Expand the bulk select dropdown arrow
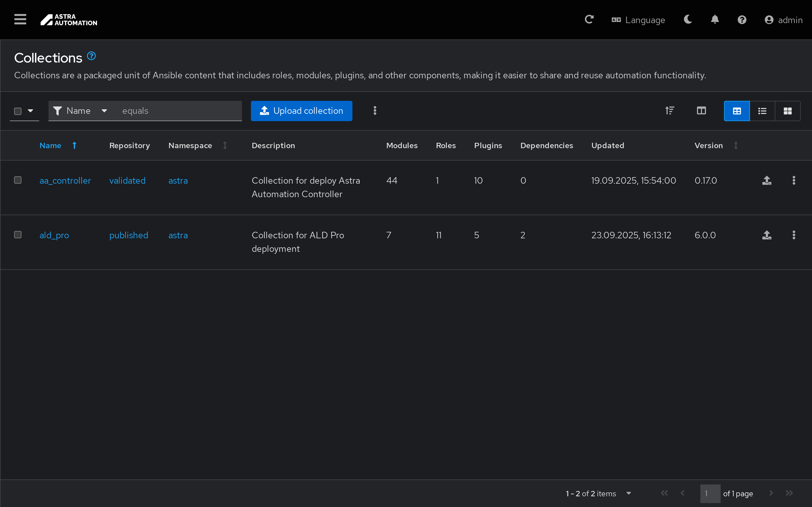This screenshot has width=812, height=507. (x=30, y=111)
